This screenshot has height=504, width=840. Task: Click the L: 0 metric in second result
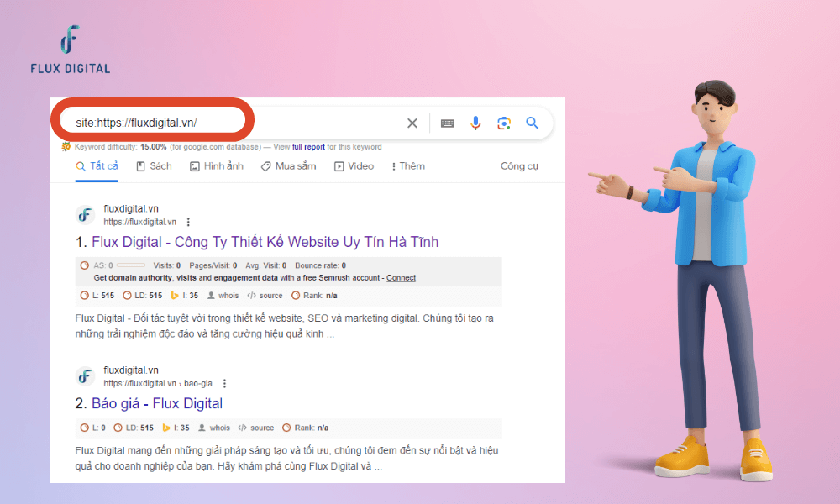(x=92, y=428)
